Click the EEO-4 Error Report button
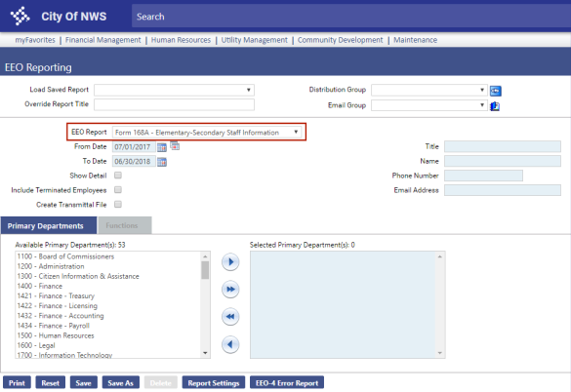571x392 pixels. click(287, 383)
